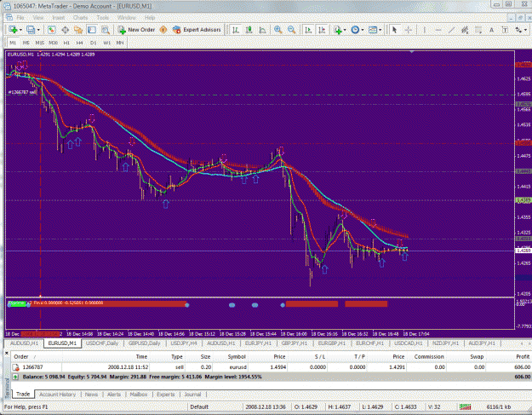
Task: Switch chart to Bar Chart mode
Action: (235, 30)
